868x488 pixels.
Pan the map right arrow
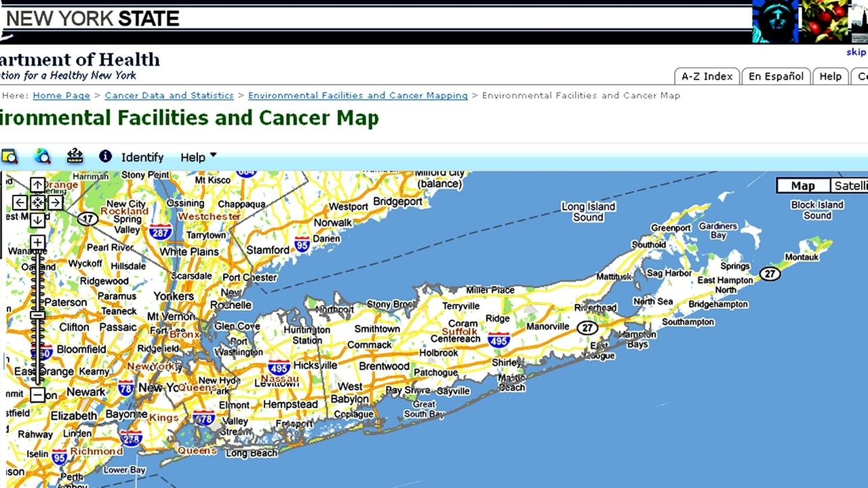tap(56, 202)
